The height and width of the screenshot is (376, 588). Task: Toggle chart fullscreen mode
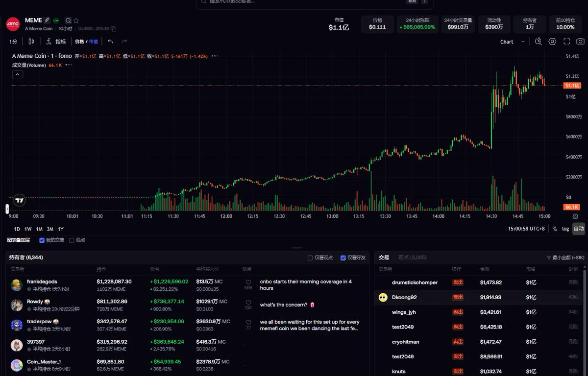[x=566, y=42]
